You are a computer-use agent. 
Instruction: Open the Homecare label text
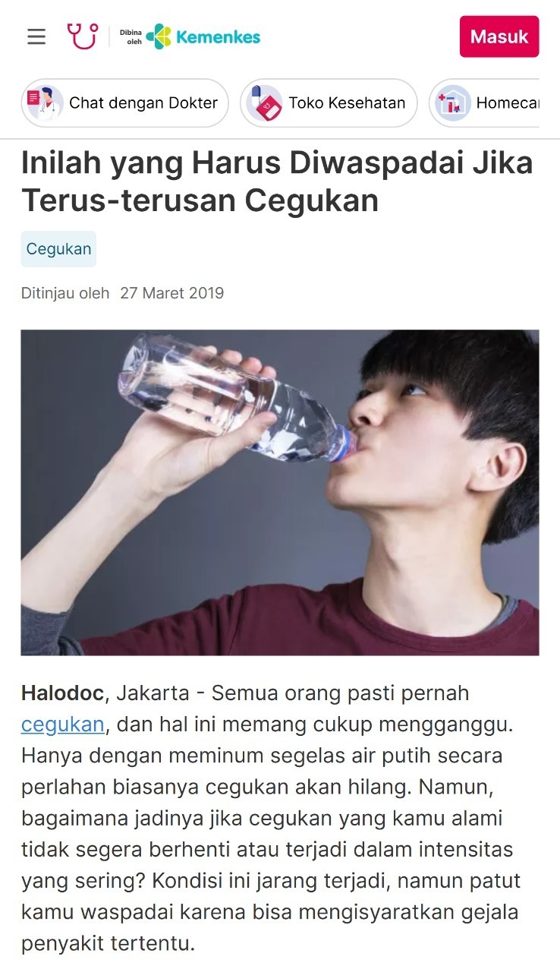pos(507,103)
